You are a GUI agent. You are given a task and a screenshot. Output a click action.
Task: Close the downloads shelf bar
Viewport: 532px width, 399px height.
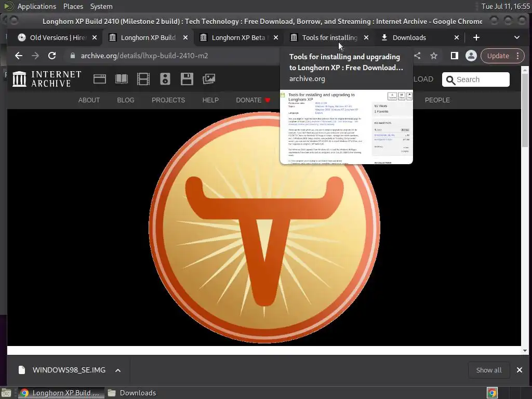coord(519,370)
